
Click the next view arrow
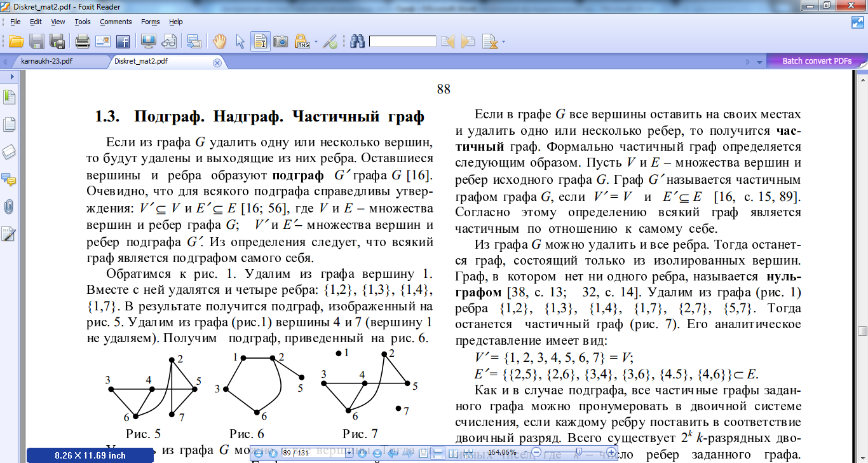click(x=407, y=453)
